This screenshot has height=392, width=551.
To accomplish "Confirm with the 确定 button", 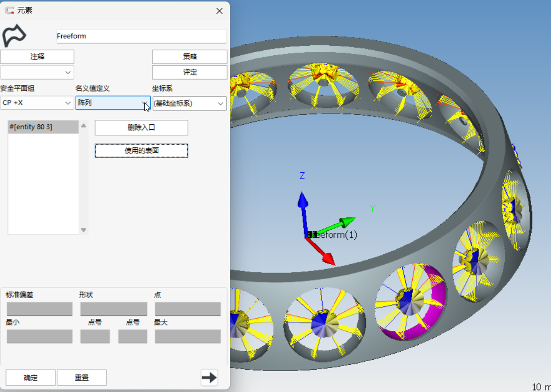I will pyautogui.click(x=30, y=378).
